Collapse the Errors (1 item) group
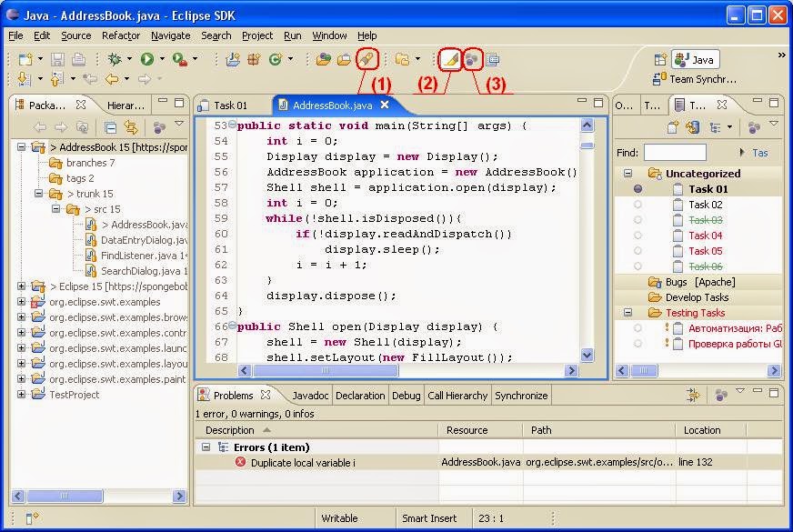Viewport: 793px width, 532px height. 206,447
